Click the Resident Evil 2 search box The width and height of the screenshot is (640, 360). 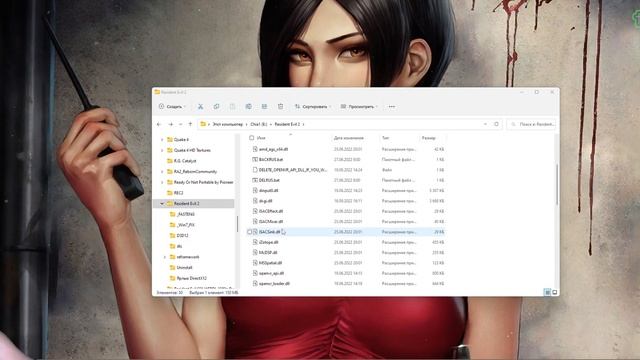532,124
